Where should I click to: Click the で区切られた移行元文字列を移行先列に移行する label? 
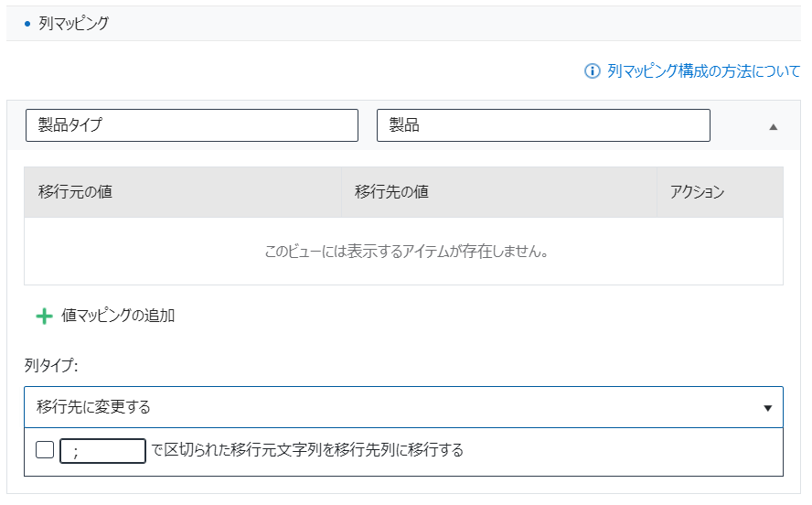coord(307,449)
